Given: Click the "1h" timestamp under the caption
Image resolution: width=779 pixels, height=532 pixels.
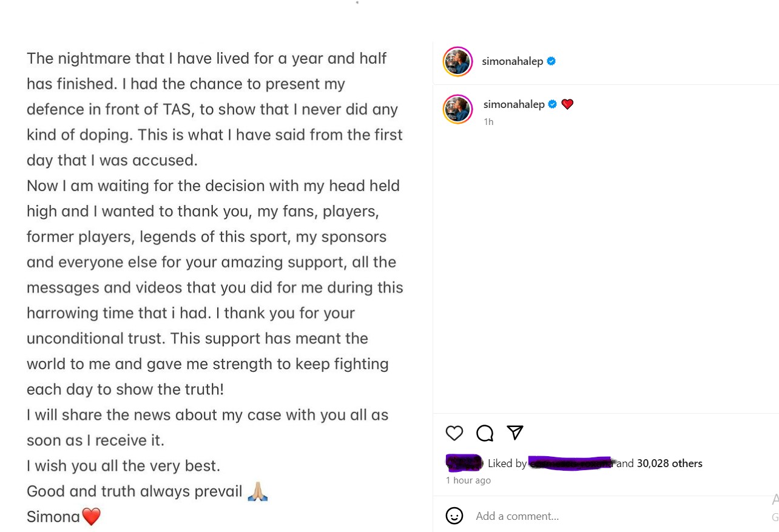Looking at the screenshot, I should point(488,122).
